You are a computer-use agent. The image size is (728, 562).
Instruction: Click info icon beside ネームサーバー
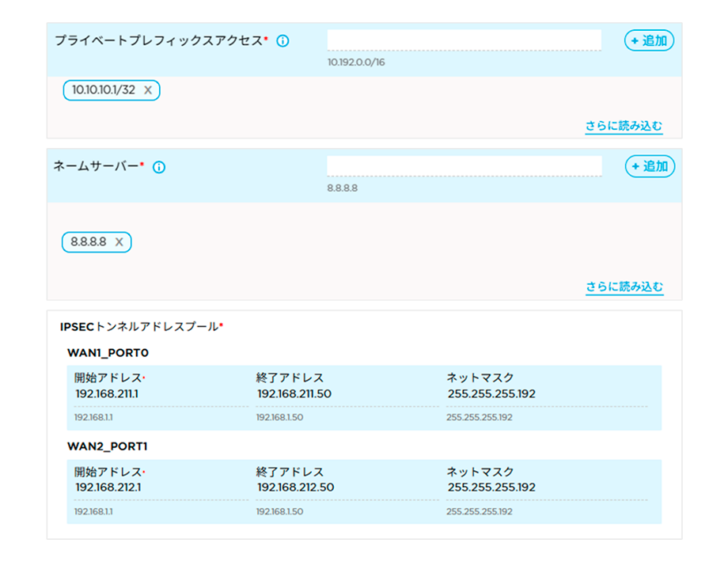click(x=158, y=167)
